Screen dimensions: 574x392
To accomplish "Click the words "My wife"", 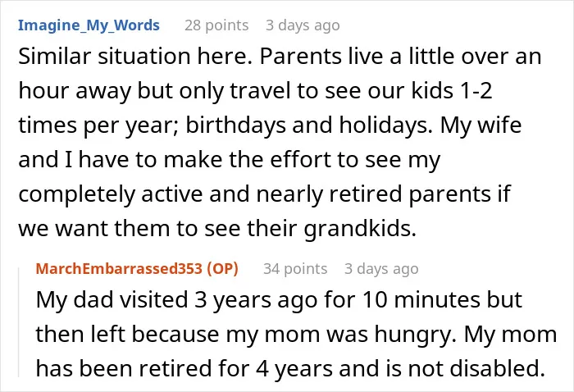I will click(x=481, y=125).
